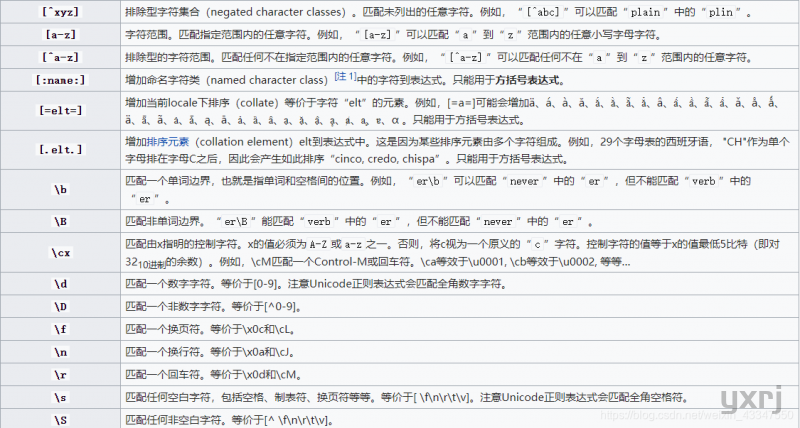Click the text "cinco, credo, chispa"
The height and width of the screenshot is (428, 800).
click(387, 159)
